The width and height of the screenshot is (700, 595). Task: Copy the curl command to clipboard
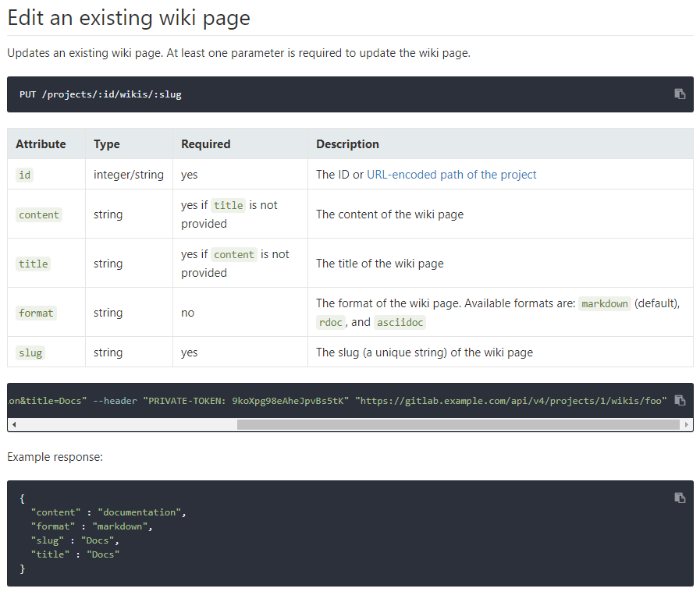[x=680, y=400]
